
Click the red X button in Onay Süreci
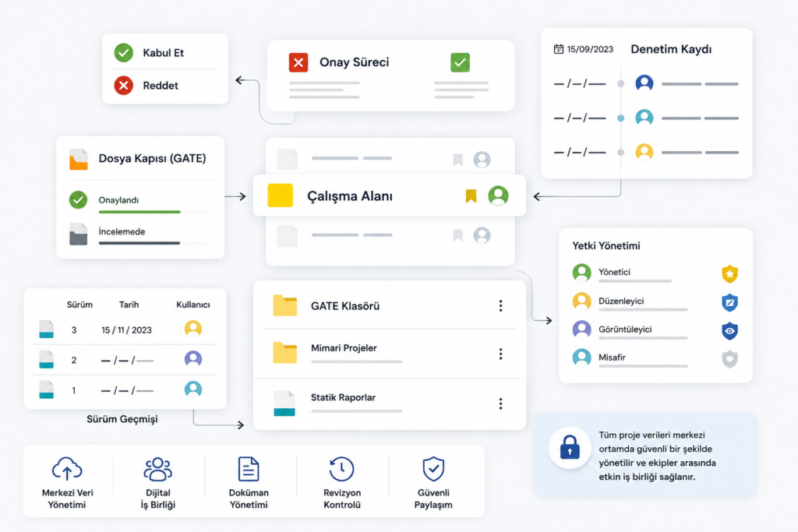[298, 62]
